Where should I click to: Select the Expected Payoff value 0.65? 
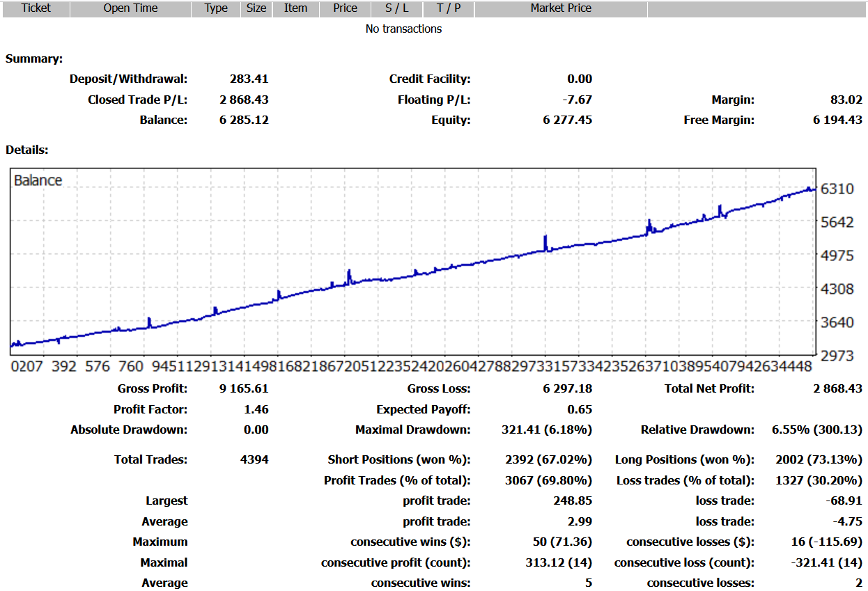[580, 409]
